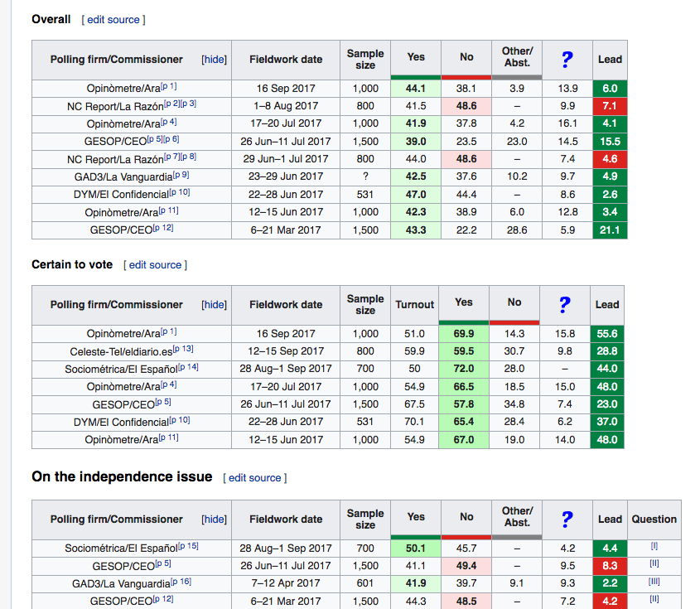Edit source of the Overall section
Viewport: 700px width, 609px height.
pyautogui.click(x=113, y=19)
